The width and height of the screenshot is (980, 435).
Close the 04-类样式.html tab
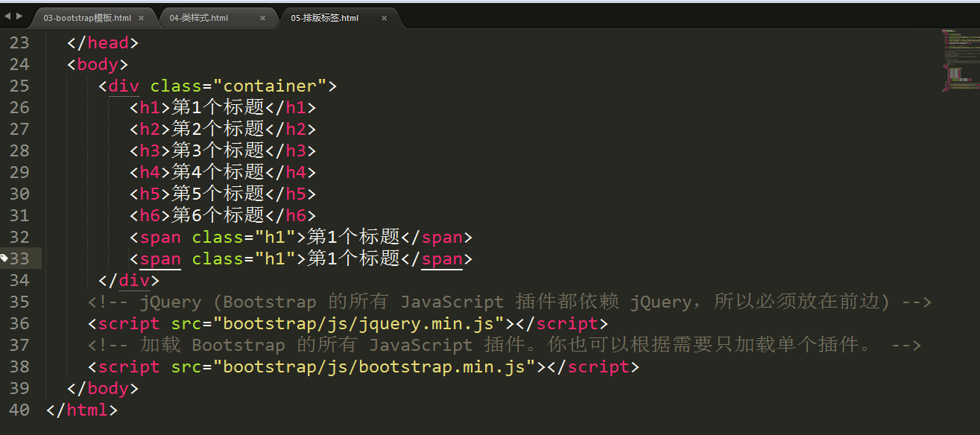[262, 18]
